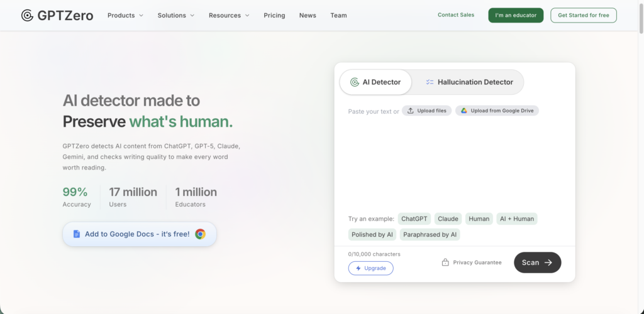
Task: Try the ChatGPT example
Action: click(414, 219)
